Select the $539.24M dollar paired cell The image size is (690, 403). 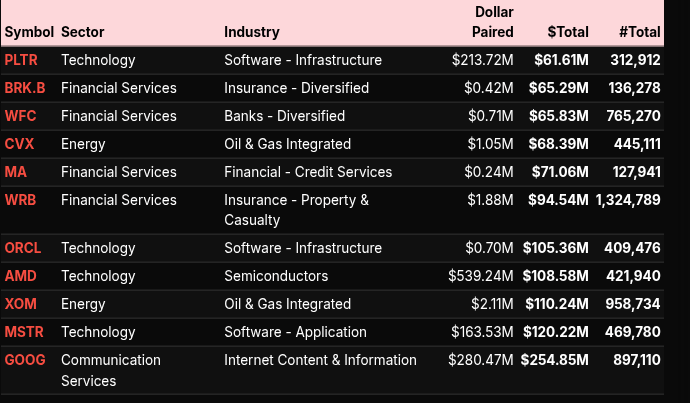pyautogui.click(x=481, y=276)
